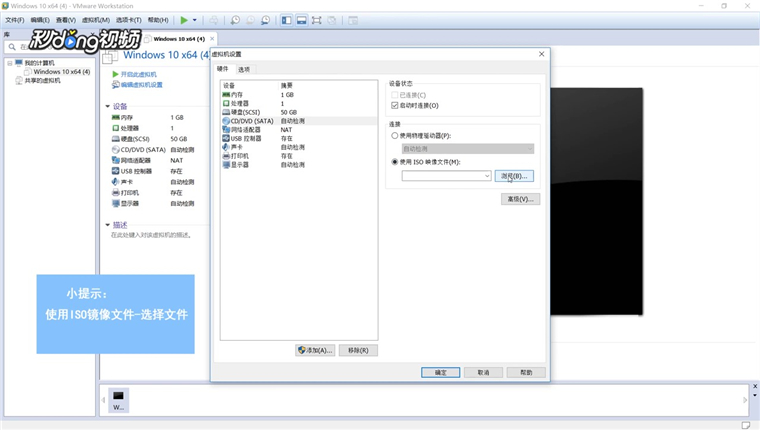
Task: Click 开启此虚拟机 link
Action: (138, 74)
